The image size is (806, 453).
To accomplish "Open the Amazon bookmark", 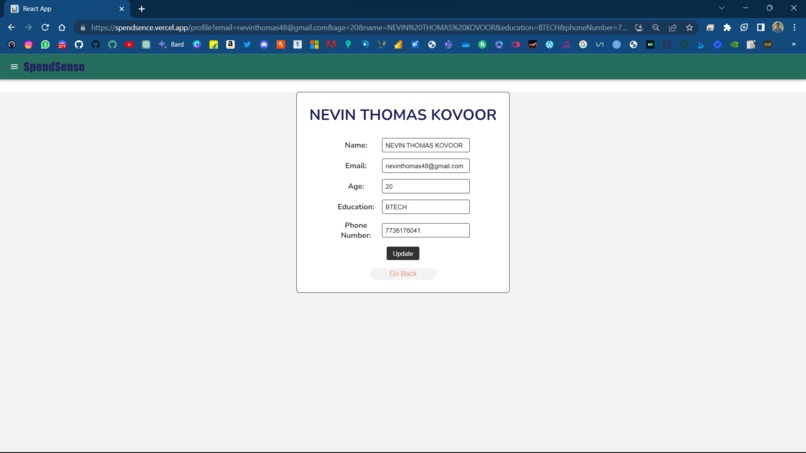I will [230, 45].
